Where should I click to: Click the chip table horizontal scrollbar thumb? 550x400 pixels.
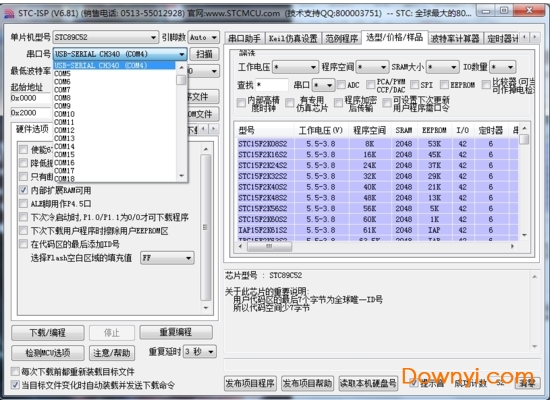point(269,246)
